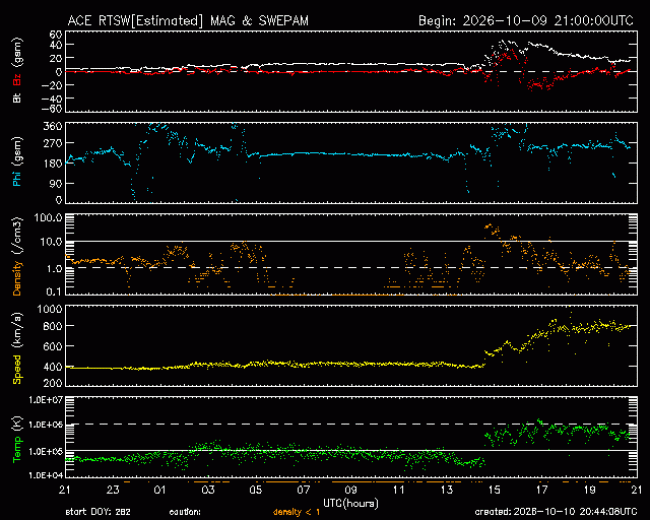Click the '(km/s)' speed units label

tap(17, 330)
